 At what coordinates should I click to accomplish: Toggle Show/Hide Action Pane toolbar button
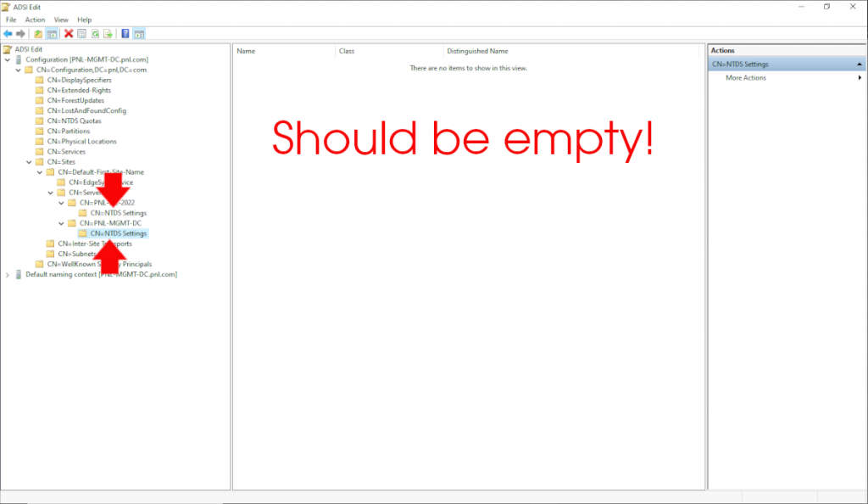click(x=138, y=34)
